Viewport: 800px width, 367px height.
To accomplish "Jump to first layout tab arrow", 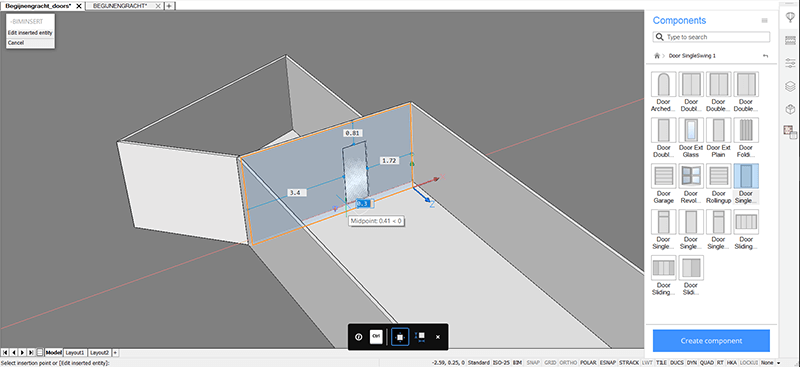I will coord(5,353).
